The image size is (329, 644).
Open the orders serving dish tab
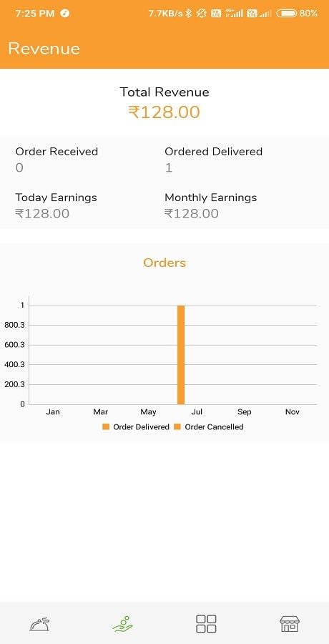click(39, 623)
